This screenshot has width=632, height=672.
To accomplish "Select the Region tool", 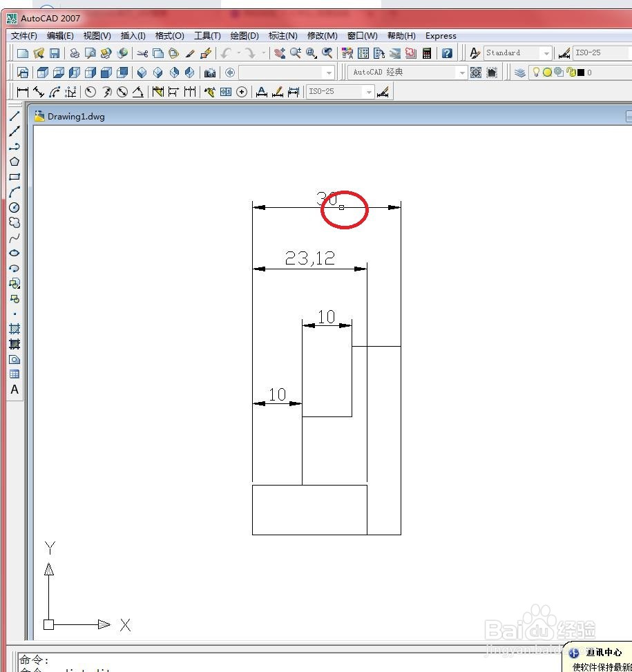I will 14,360.
